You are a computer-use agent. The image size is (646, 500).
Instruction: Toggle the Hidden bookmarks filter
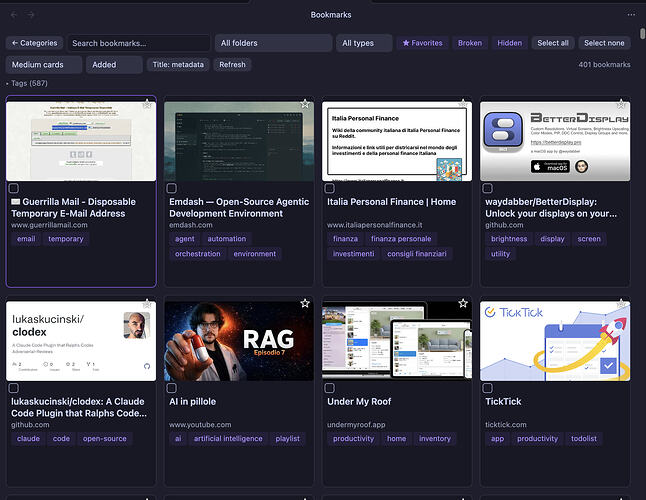tap(509, 43)
